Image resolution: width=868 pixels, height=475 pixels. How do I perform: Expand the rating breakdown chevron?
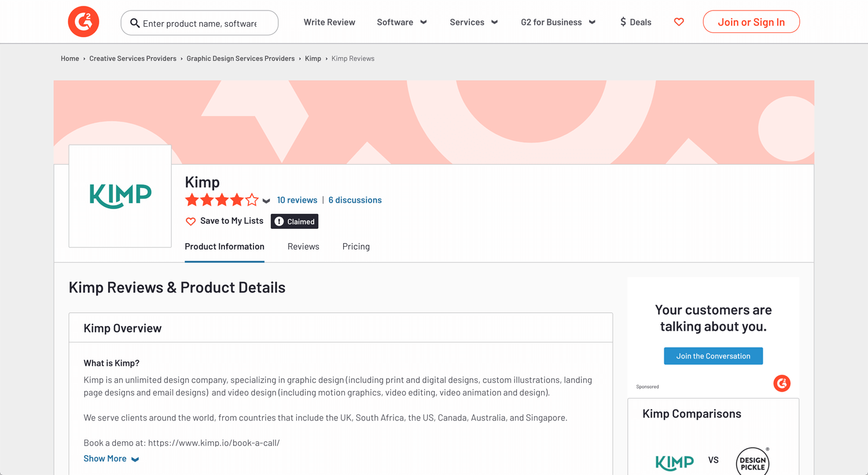click(x=266, y=201)
